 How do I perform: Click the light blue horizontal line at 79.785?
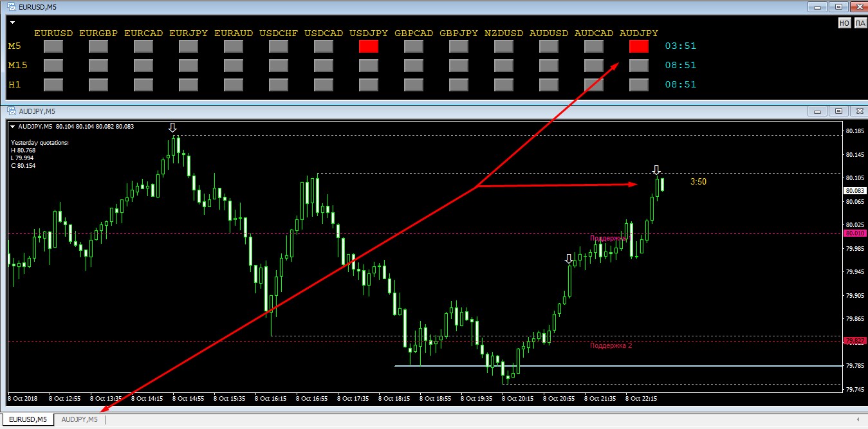click(618, 366)
